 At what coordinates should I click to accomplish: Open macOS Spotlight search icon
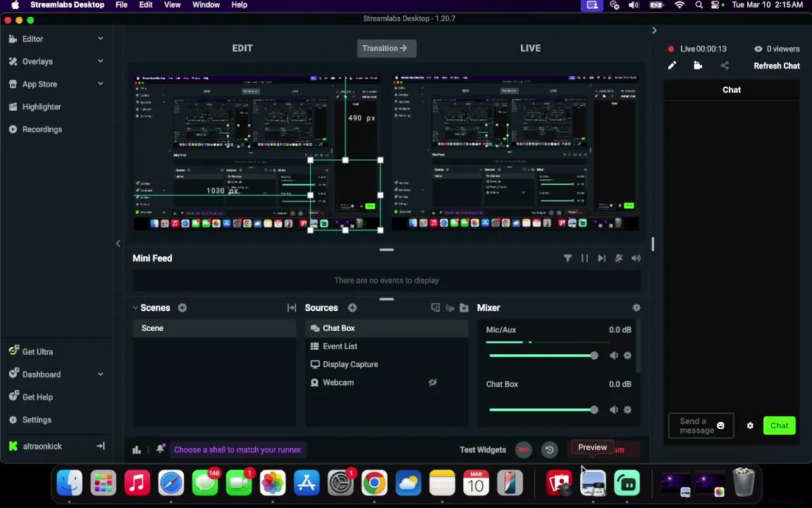click(x=699, y=5)
